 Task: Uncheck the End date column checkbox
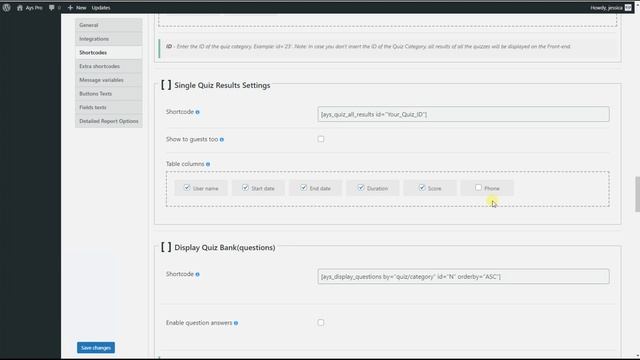(303, 188)
